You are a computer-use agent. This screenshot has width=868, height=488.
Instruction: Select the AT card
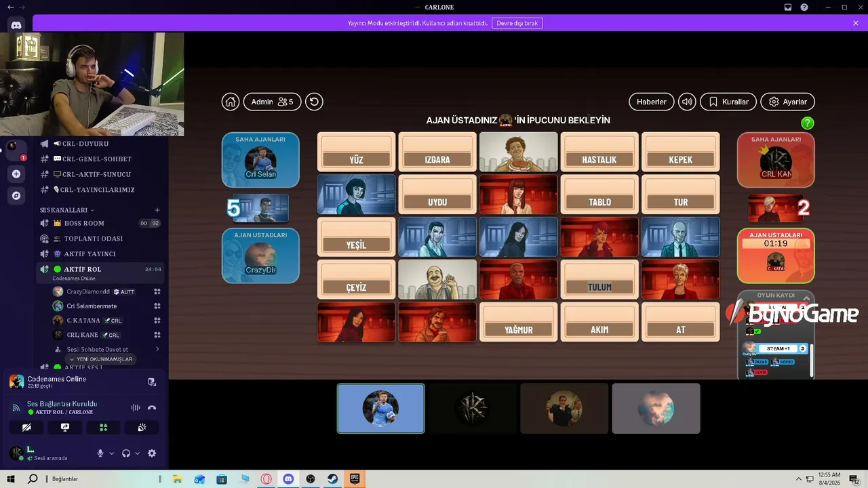pyautogui.click(x=681, y=322)
